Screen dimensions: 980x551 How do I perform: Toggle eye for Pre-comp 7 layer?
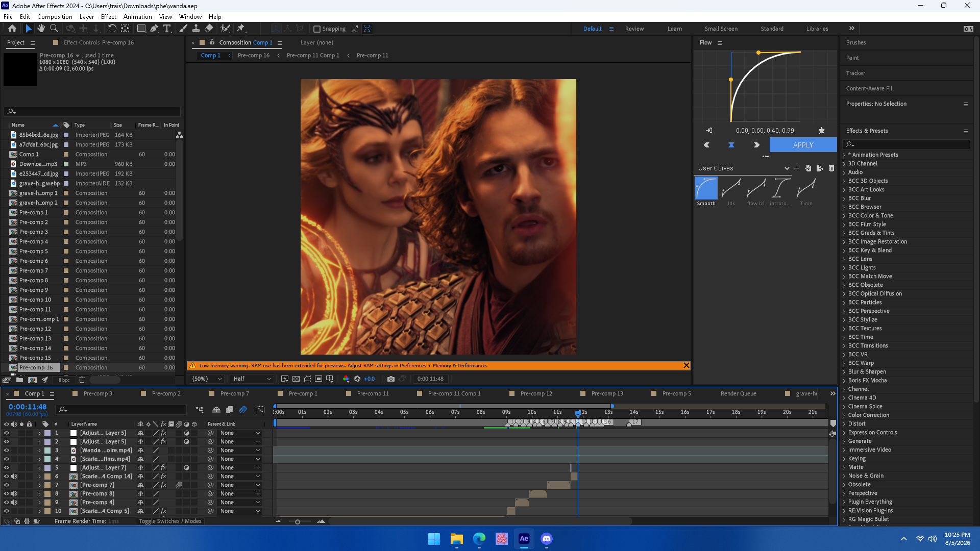(7, 485)
